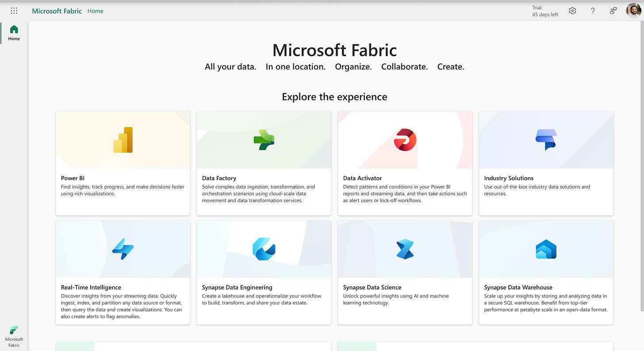
Task: Click the Synapse Data Science icon
Action: [x=405, y=249]
